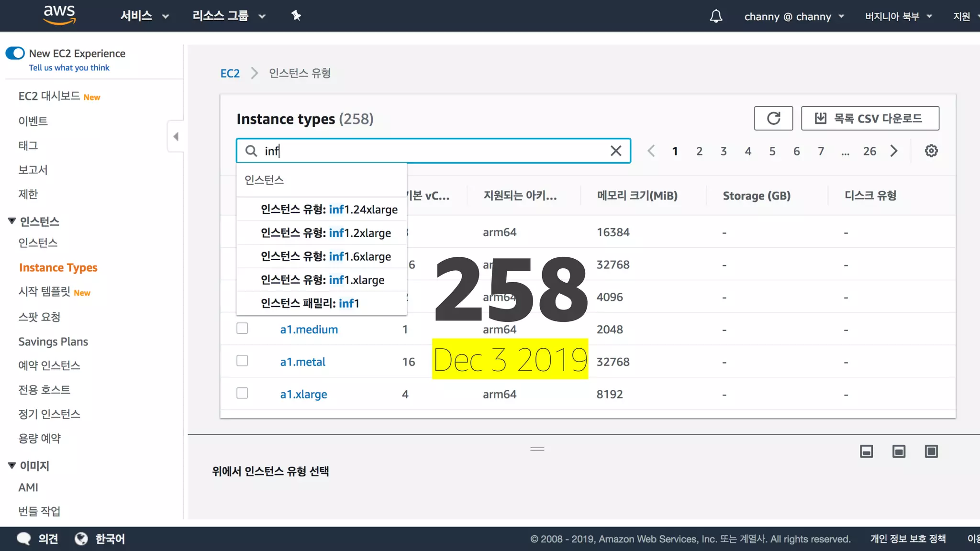Maximize the details pane with rightmost layout icon

pyautogui.click(x=931, y=451)
